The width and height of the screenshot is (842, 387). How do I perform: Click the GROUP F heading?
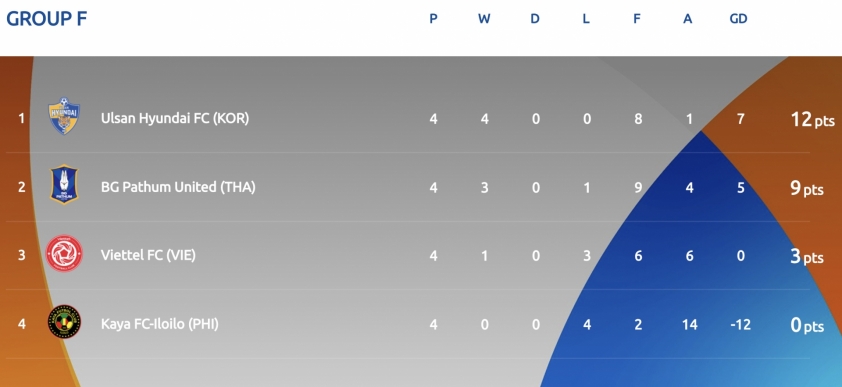(x=46, y=19)
